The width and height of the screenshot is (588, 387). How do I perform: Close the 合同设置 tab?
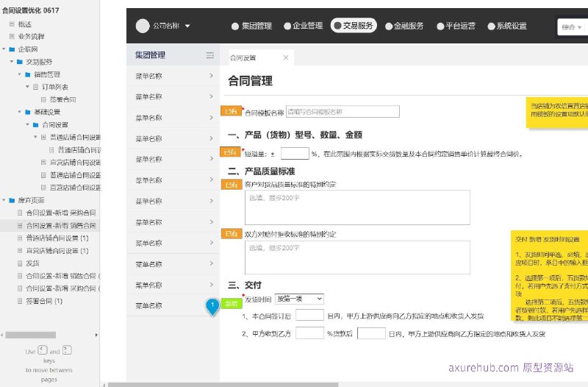click(x=286, y=57)
